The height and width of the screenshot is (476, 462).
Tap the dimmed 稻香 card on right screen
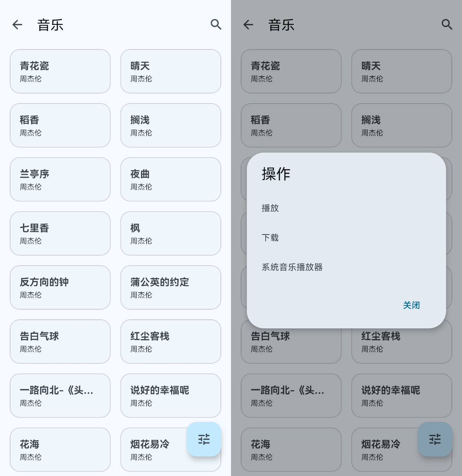point(291,126)
